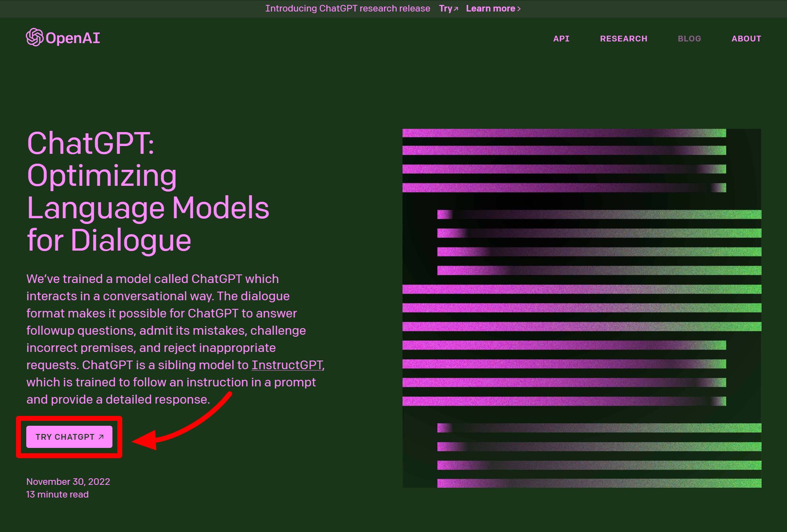Click the November 30, 2022 date text

tap(68, 482)
